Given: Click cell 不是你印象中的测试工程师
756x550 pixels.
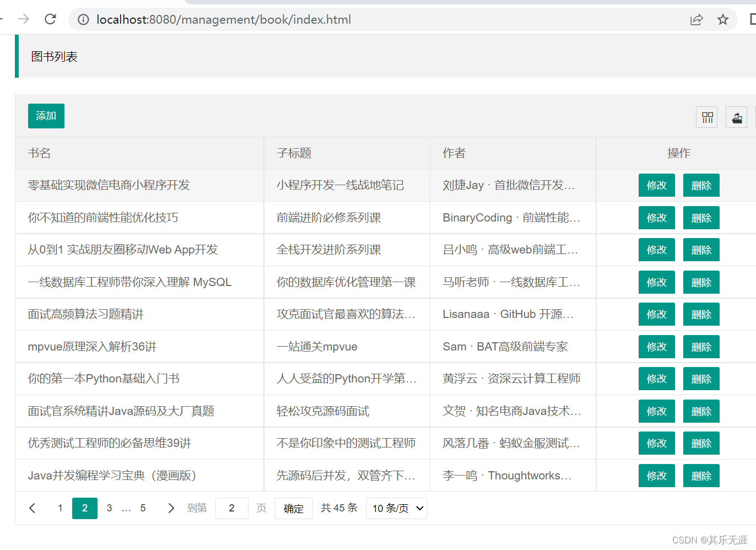Looking at the screenshot, I should (346, 443).
